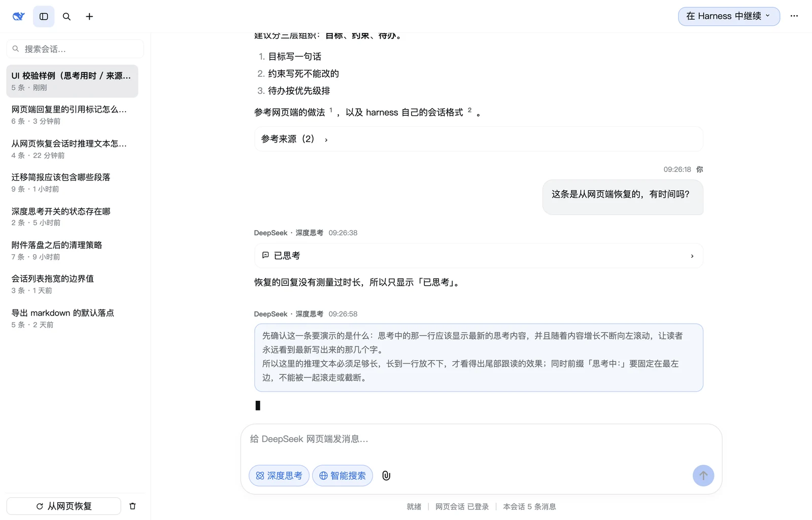Click citation superscript 2 after 会话格式
Image resolution: width=812 pixels, height=520 pixels.
[x=469, y=110]
